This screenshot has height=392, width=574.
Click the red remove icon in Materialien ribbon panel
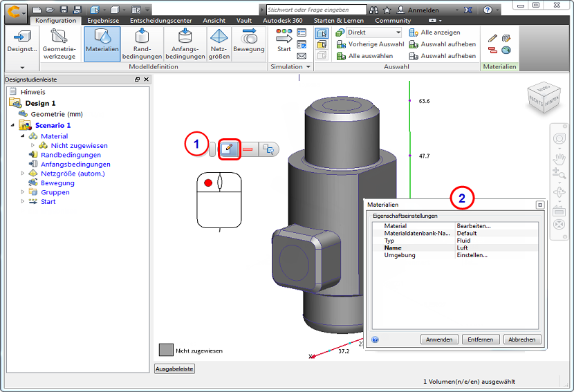pos(492,50)
